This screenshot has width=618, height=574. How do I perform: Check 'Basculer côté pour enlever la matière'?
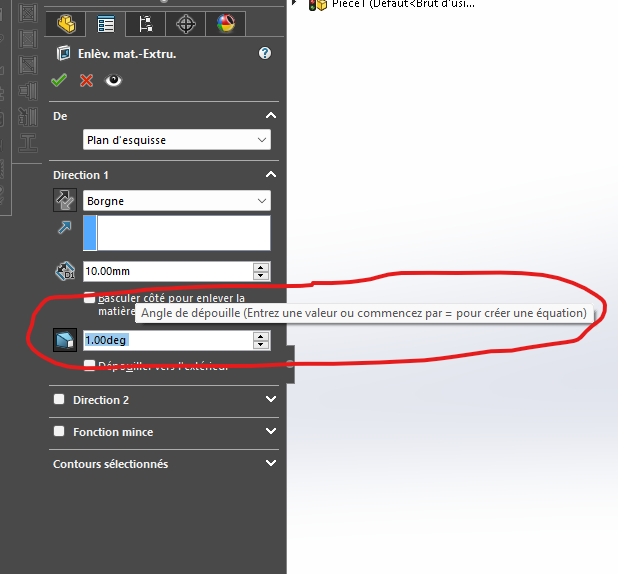(x=90, y=297)
